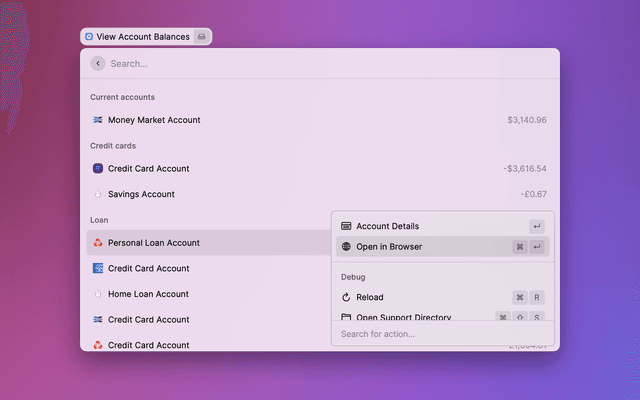This screenshot has width=640, height=400.
Task: Click the View Account Balances title label
Action: (143, 37)
